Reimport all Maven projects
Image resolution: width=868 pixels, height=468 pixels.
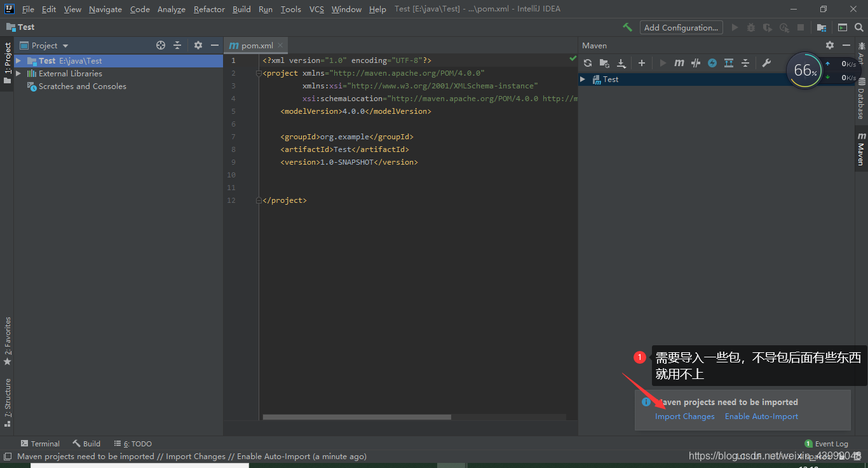[x=588, y=63]
